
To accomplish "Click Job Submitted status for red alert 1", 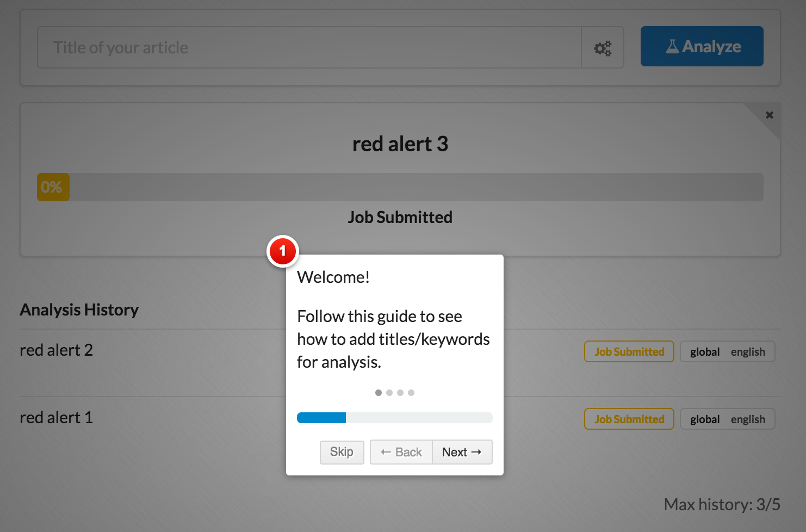I will pos(629,419).
